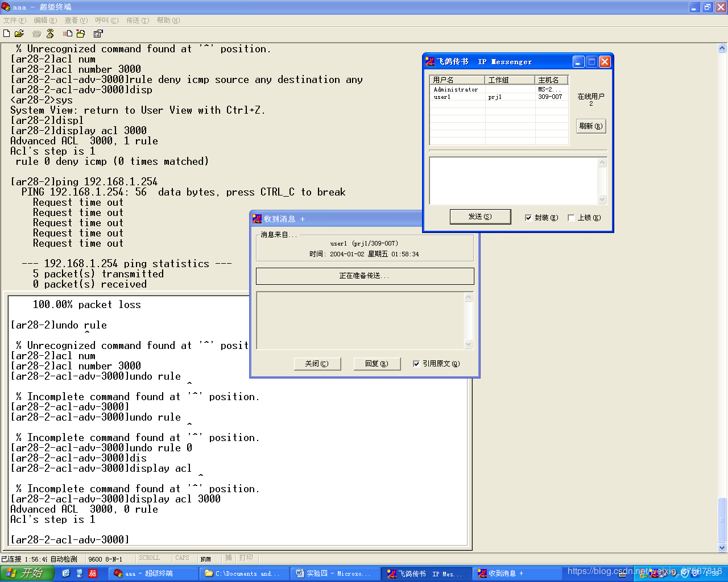Click the HyperTerminal scrollbar down arrow
This screenshot has height=582, width=728.
click(x=723, y=548)
